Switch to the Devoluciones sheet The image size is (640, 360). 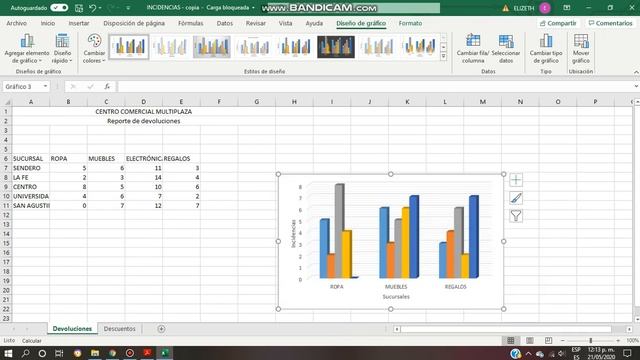[72, 329]
